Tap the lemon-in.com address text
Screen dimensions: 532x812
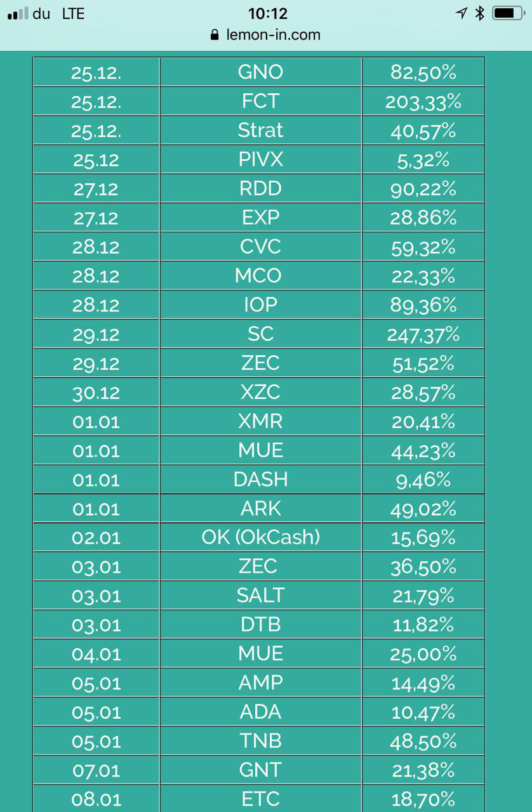point(273,34)
